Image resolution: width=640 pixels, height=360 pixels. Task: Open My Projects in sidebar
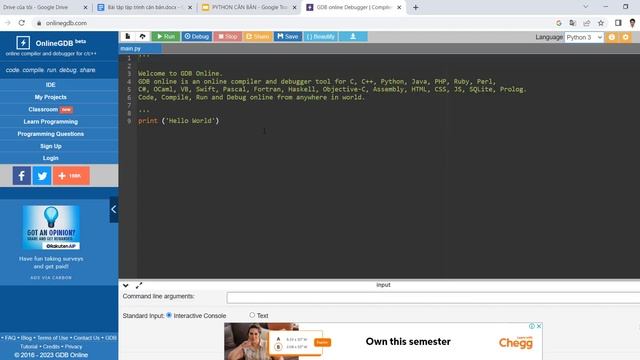[51, 97]
